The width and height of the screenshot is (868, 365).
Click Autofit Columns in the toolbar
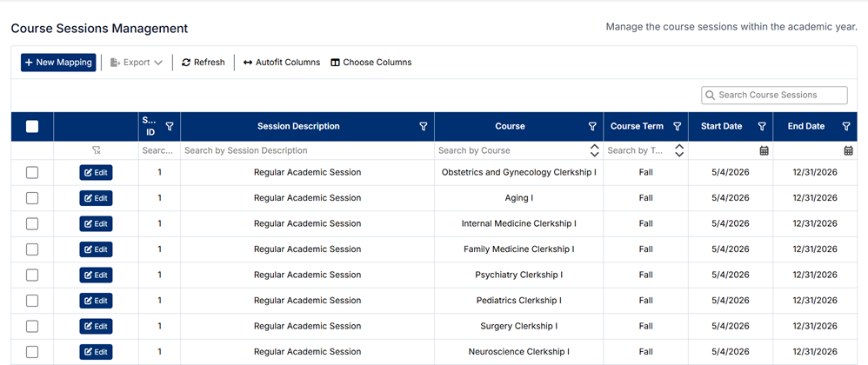click(x=282, y=63)
